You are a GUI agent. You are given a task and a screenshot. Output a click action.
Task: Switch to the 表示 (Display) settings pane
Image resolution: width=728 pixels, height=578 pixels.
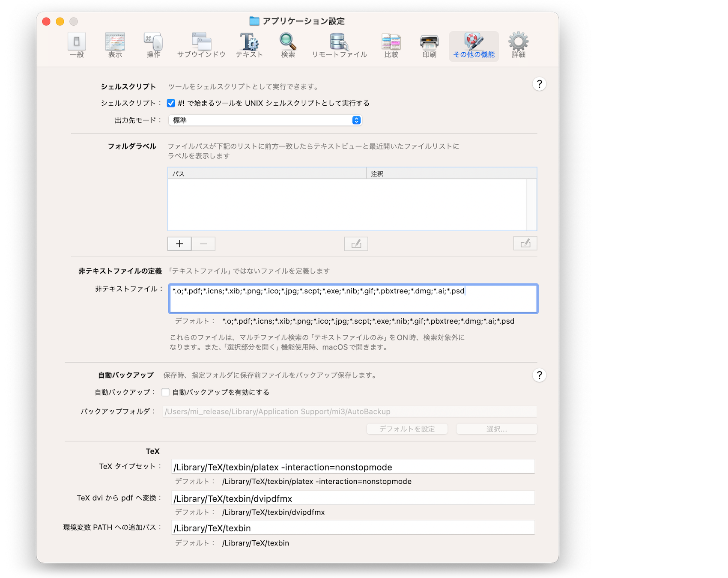[x=115, y=45]
